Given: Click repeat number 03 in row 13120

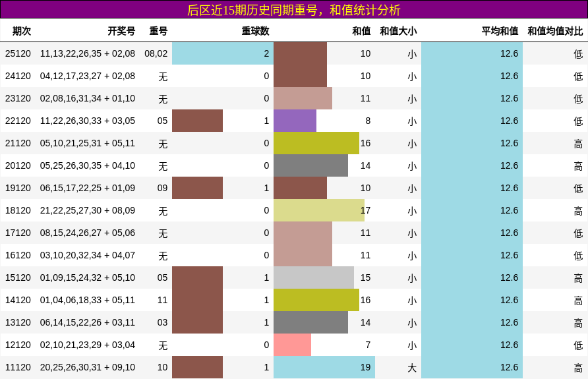Looking at the screenshot, I should (162, 322).
